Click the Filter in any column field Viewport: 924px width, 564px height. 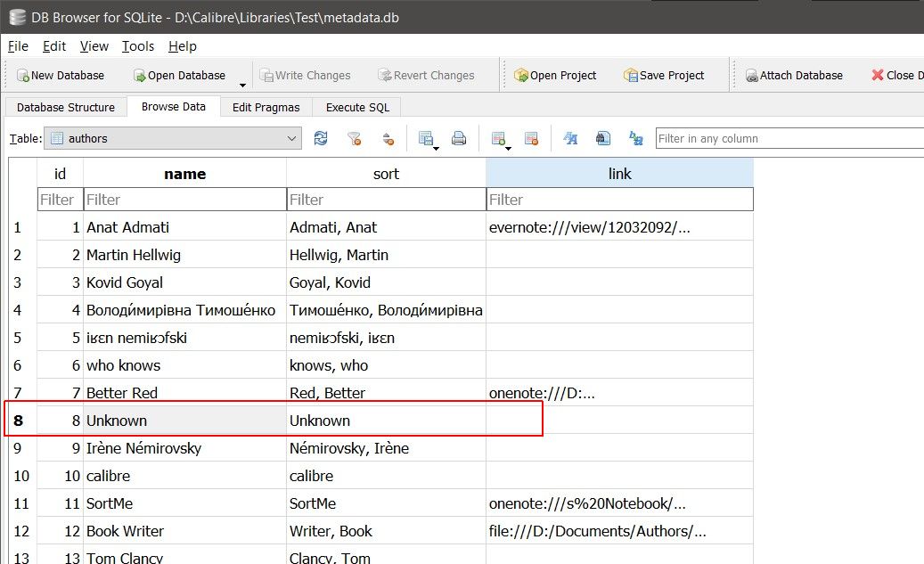point(789,138)
